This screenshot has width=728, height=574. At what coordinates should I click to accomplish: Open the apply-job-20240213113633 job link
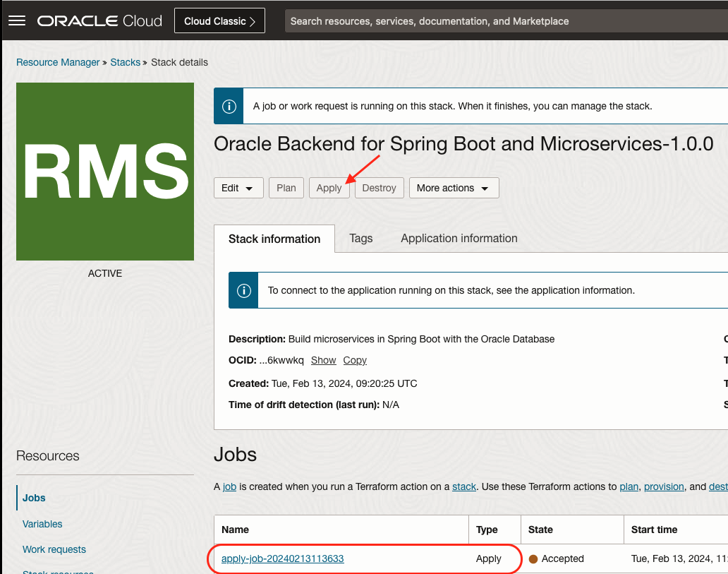tap(282, 558)
